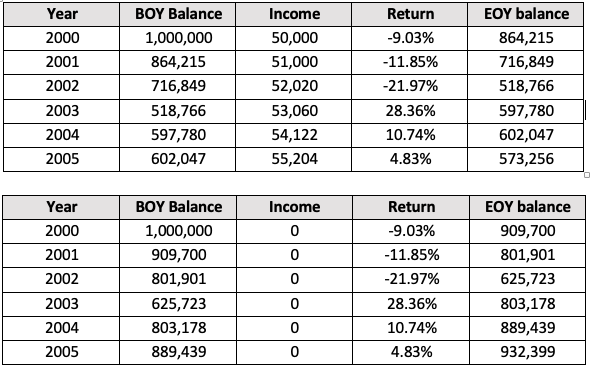Click the top table's Return header cell

coord(410,14)
